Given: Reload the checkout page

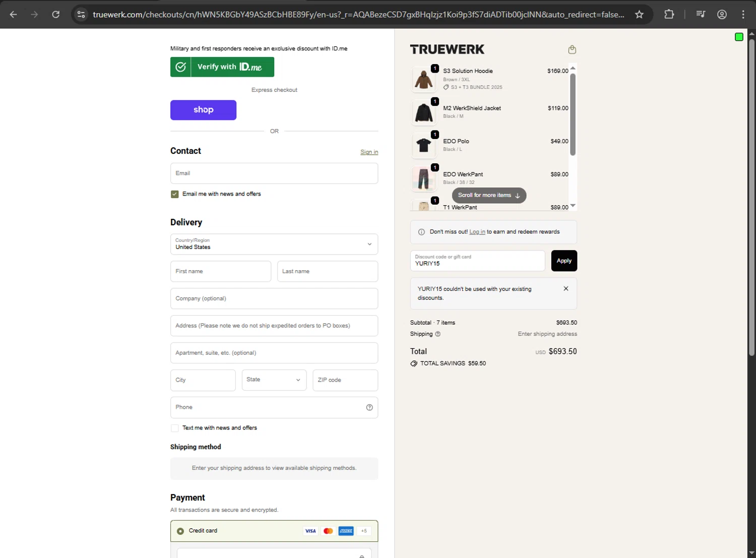Looking at the screenshot, I should pyautogui.click(x=56, y=15).
